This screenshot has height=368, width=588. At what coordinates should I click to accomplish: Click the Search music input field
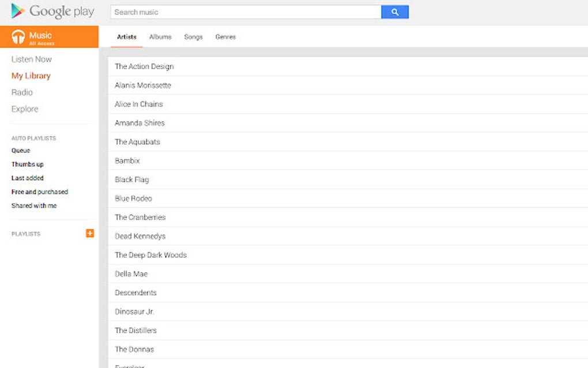click(242, 12)
